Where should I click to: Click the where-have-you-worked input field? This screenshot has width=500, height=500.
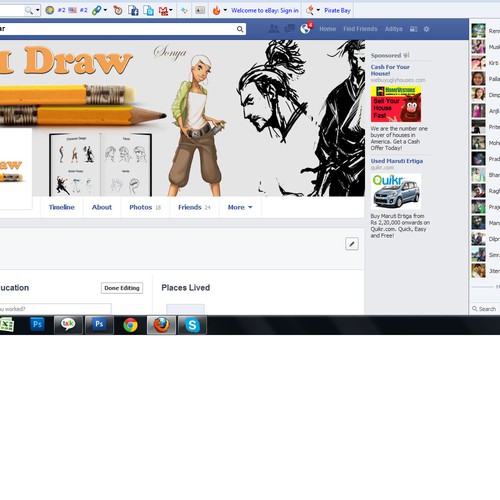click(x=56, y=309)
